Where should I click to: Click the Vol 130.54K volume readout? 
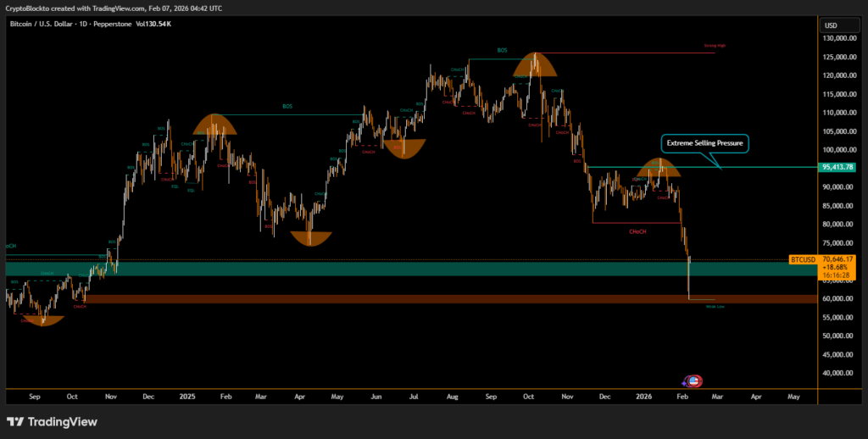point(153,24)
